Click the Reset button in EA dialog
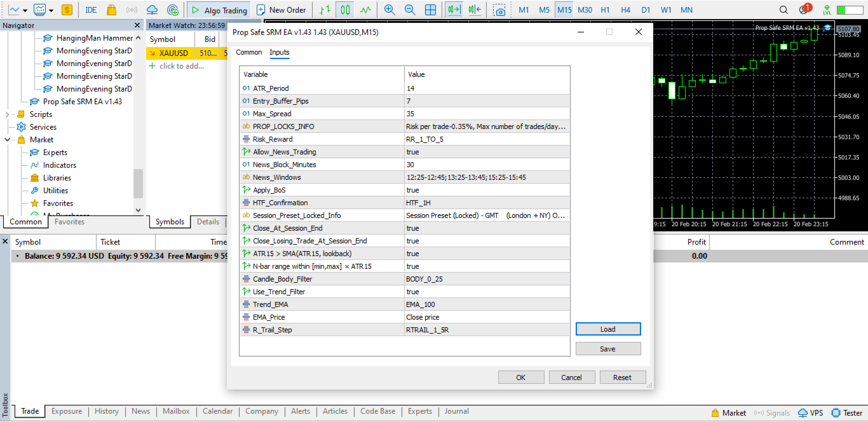Screen dimensions: 868x422 (623, 378)
